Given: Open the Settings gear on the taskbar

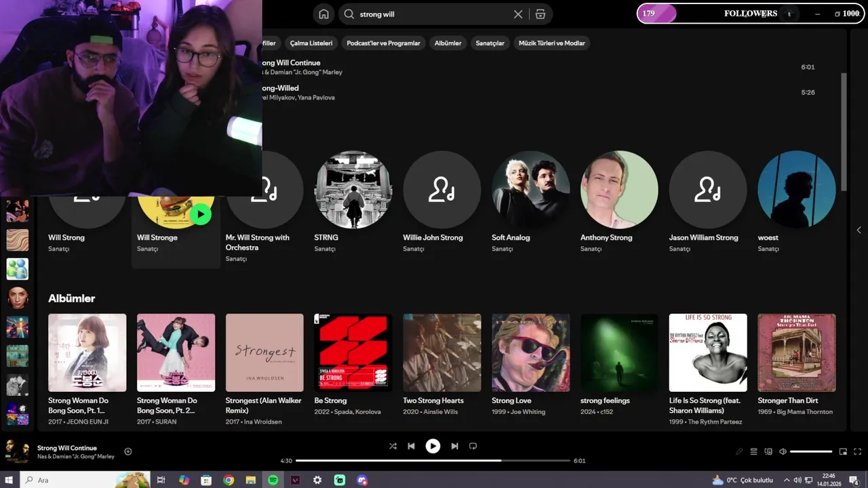Looking at the screenshot, I should tap(317, 480).
